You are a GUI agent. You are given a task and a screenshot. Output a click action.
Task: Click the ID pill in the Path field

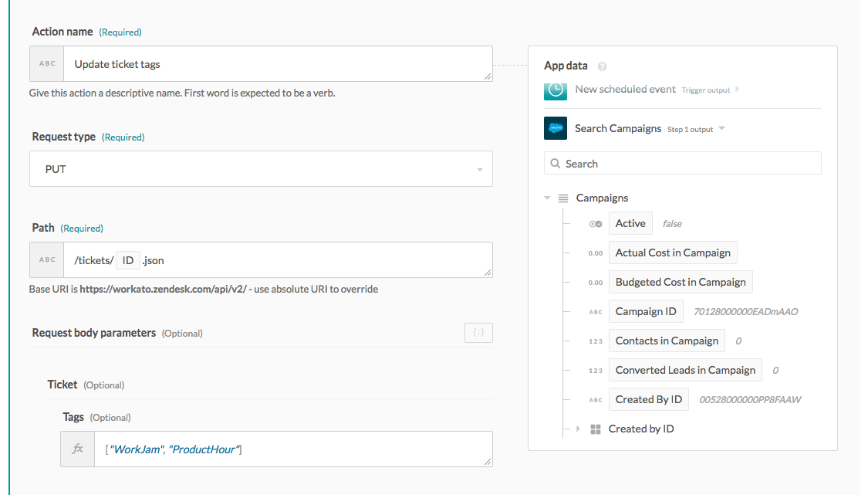point(128,260)
